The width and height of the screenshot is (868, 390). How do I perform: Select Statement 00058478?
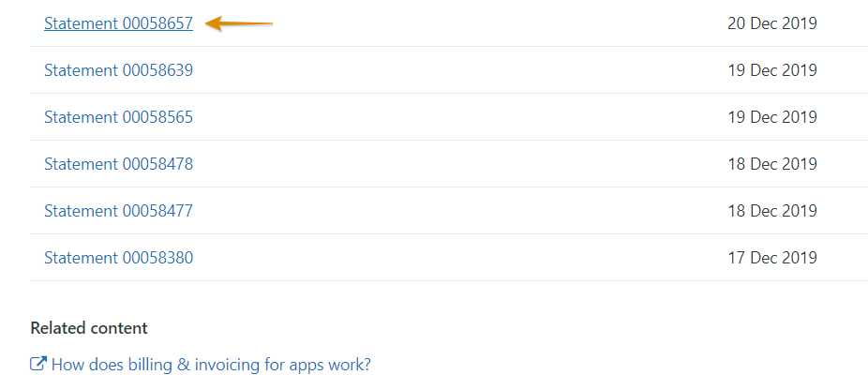point(118,164)
